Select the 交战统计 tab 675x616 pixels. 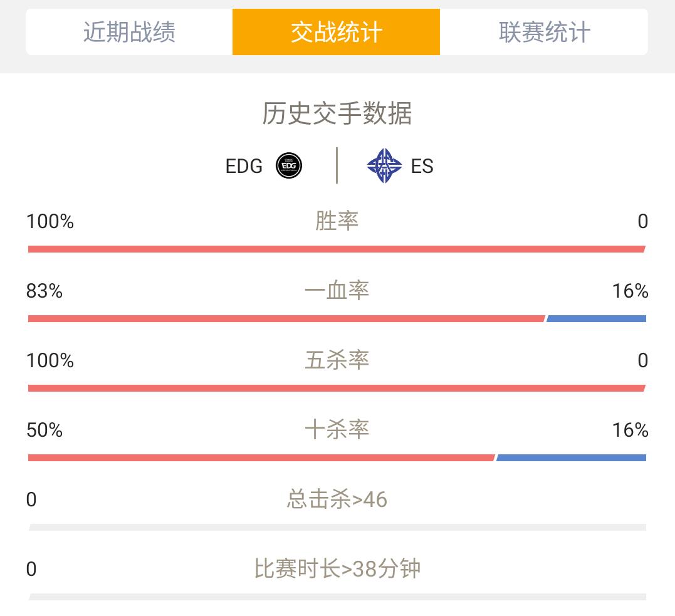tap(336, 32)
